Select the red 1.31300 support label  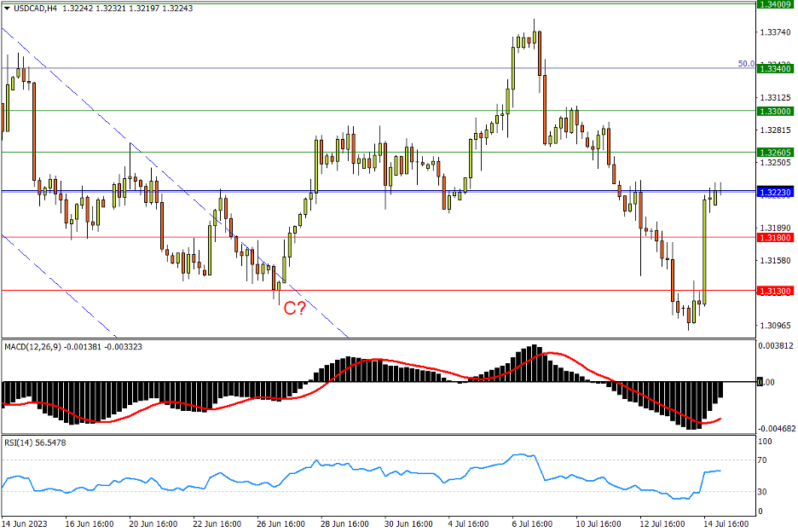[775, 291]
